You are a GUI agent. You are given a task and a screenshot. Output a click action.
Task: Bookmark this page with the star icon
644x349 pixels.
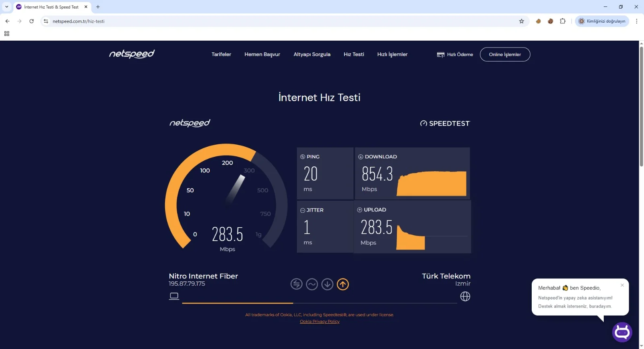[522, 21]
